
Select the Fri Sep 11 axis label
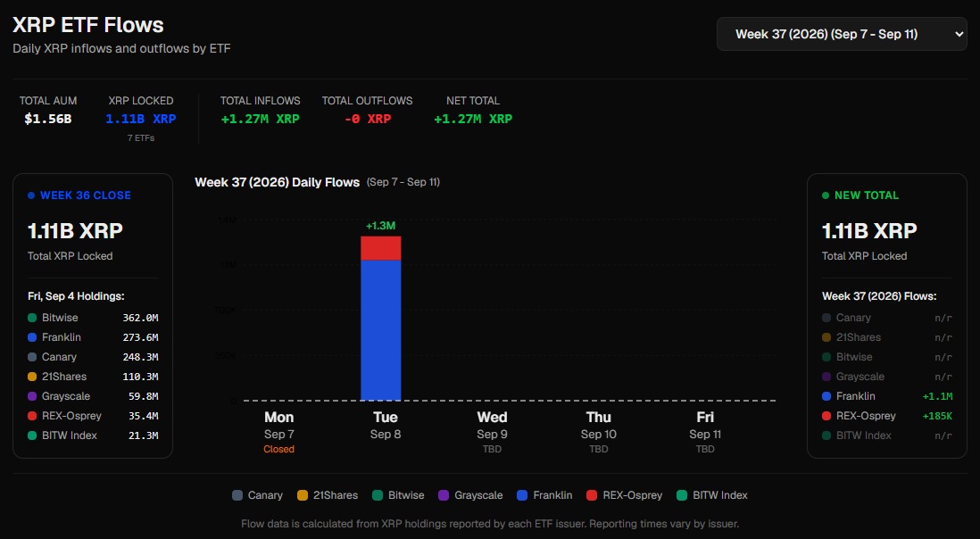tap(705, 426)
